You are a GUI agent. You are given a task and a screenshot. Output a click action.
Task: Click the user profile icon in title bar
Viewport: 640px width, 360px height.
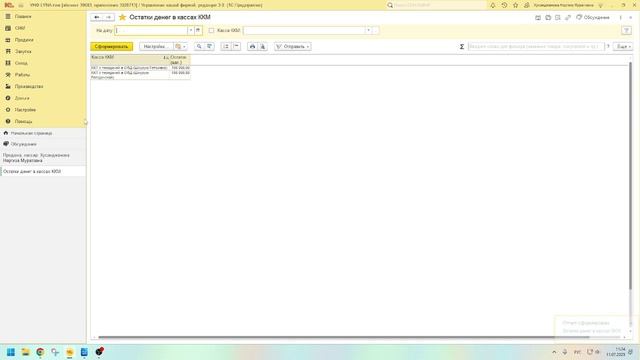coord(527,5)
